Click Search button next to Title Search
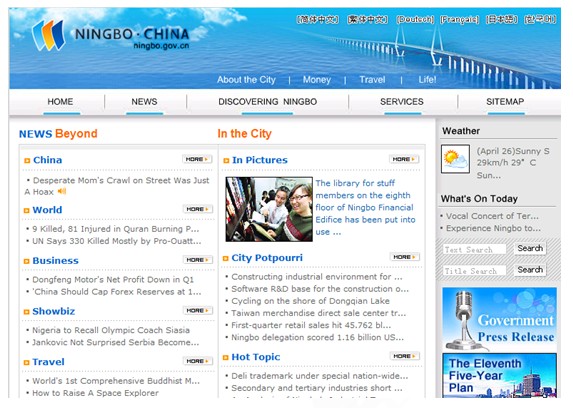The image size is (573, 408). (530, 270)
